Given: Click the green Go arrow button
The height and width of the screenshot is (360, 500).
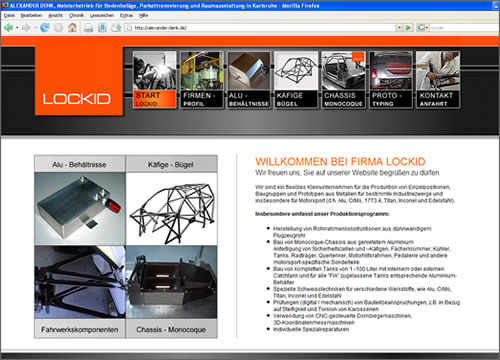Looking at the screenshot, I should tap(408, 28).
